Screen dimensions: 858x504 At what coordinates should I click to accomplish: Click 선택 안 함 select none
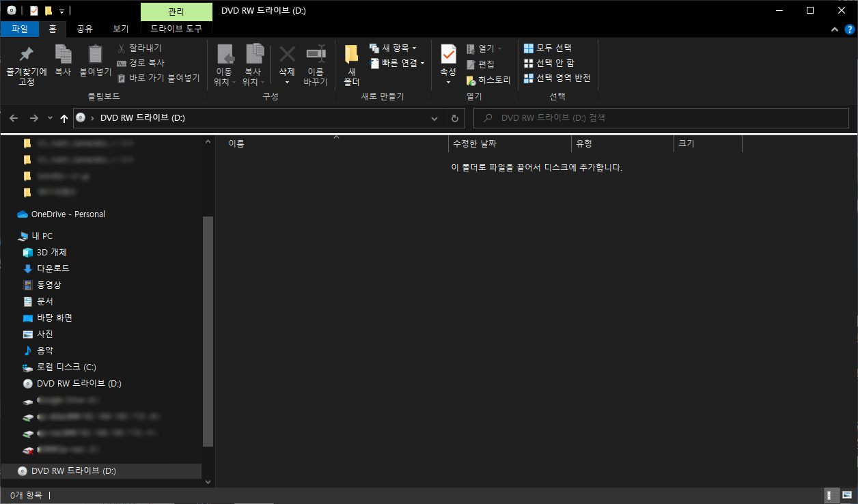[x=549, y=63]
